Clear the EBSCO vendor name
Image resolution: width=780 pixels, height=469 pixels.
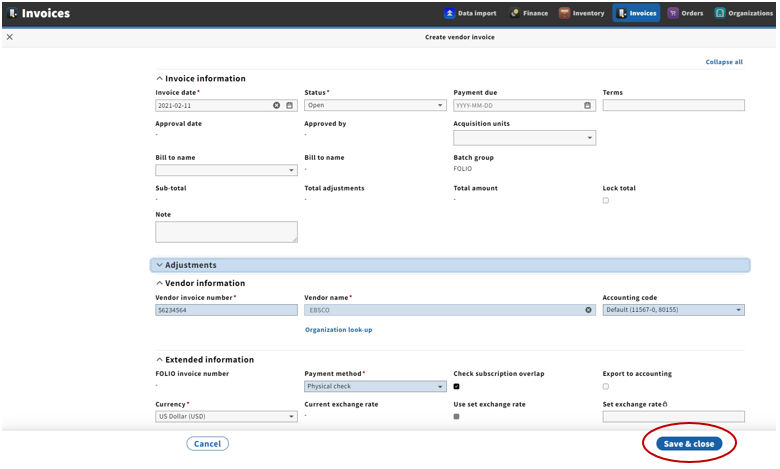[x=588, y=310]
